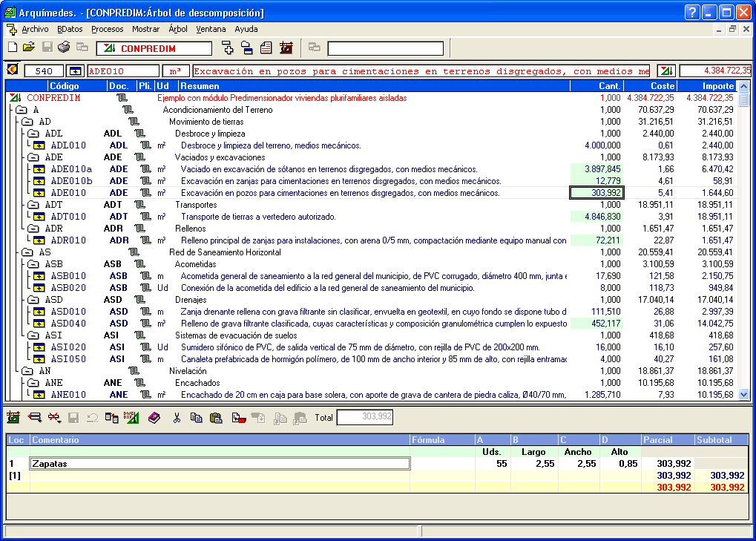Click the folder tree structure toolbar icon
The height and width of the screenshot is (541, 756).
coord(246,47)
